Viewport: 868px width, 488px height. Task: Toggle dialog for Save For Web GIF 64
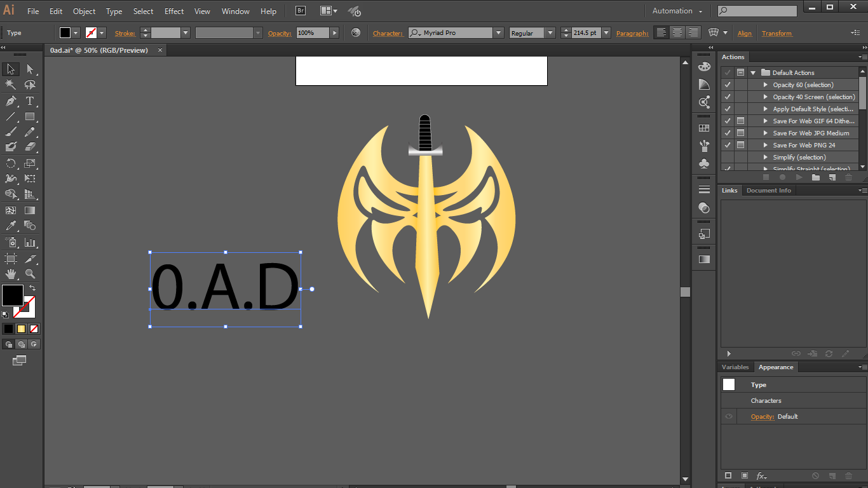(740, 121)
